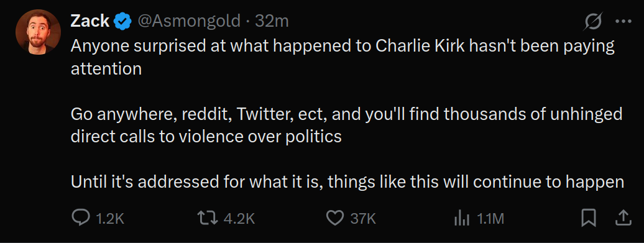Click the 4.2K reposts count
The height and width of the screenshot is (243, 644).
pos(239,219)
